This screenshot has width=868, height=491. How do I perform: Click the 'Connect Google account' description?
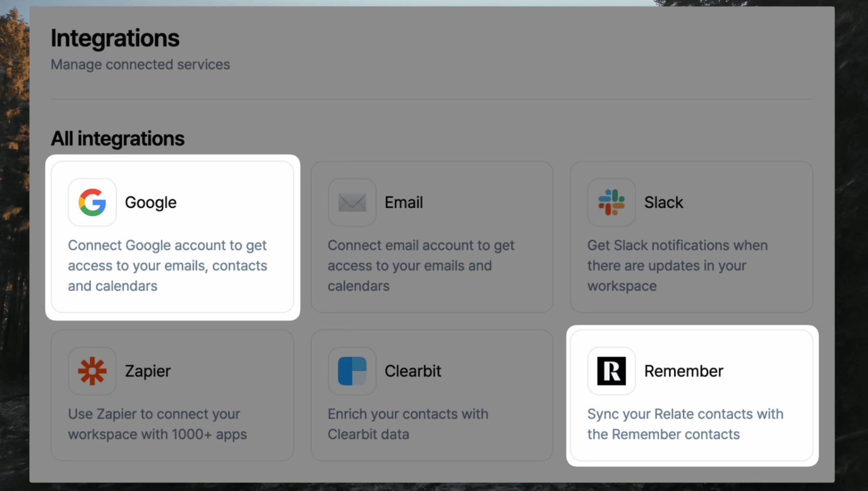pyautogui.click(x=168, y=266)
